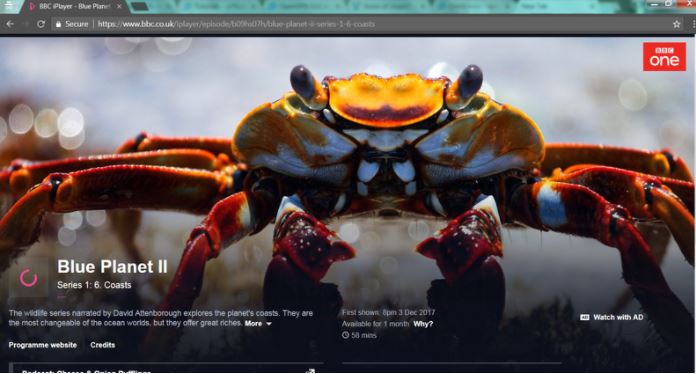This screenshot has width=696, height=374.
Task: Click the Blue Planet II title
Action: coord(112,267)
